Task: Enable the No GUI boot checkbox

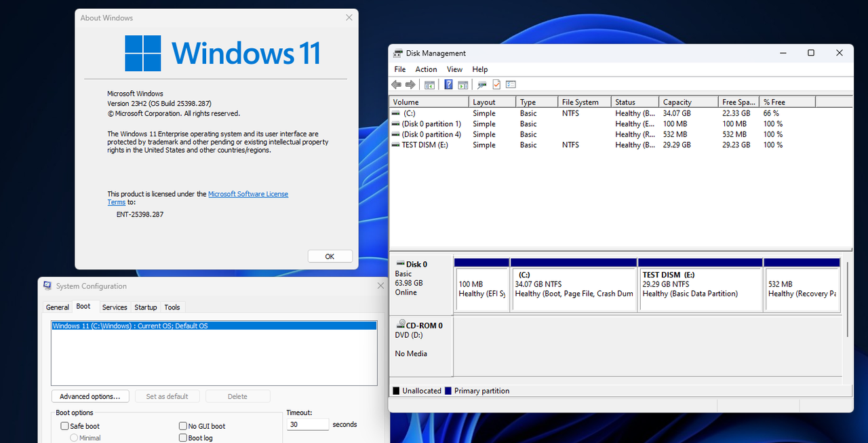Action: point(183,426)
